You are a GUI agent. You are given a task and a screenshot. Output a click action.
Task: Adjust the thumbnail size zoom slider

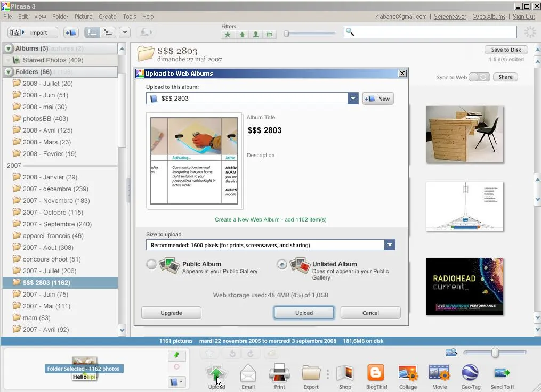point(495,353)
